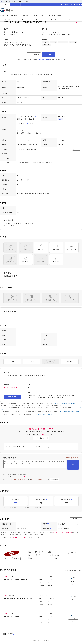Click the 면접 selection method box
This screenshot has height=644, width=82.
coord(31,361)
